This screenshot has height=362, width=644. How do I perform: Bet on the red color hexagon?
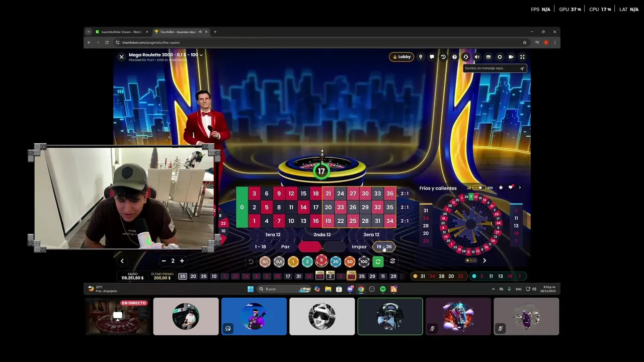click(x=309, y=247)
